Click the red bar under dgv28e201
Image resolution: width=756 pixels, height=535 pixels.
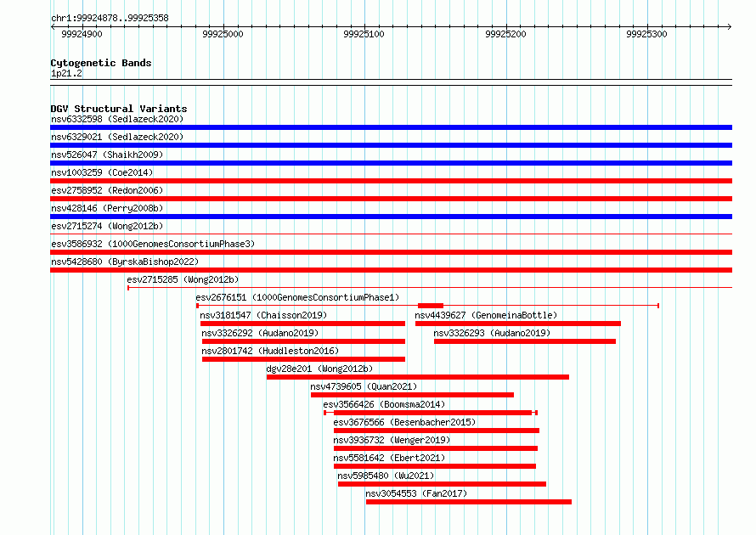tap(418, 377)
